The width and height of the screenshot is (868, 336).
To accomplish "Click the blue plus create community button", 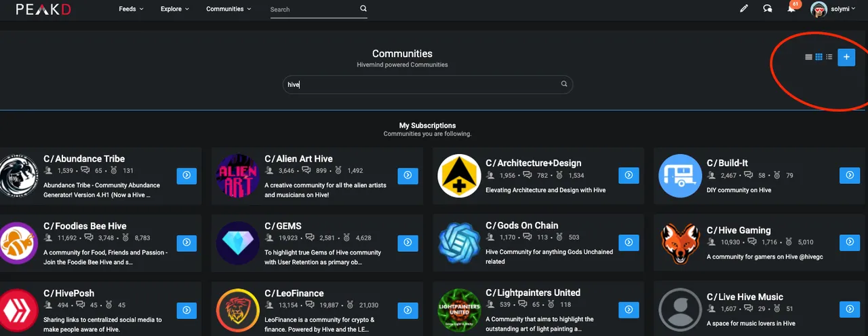I will click(846, 57).
